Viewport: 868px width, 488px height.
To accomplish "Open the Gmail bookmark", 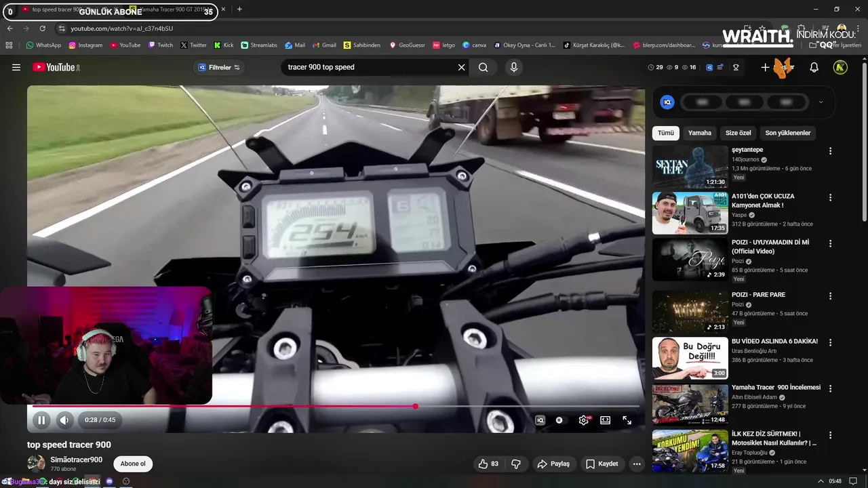I will click(323, 45).
